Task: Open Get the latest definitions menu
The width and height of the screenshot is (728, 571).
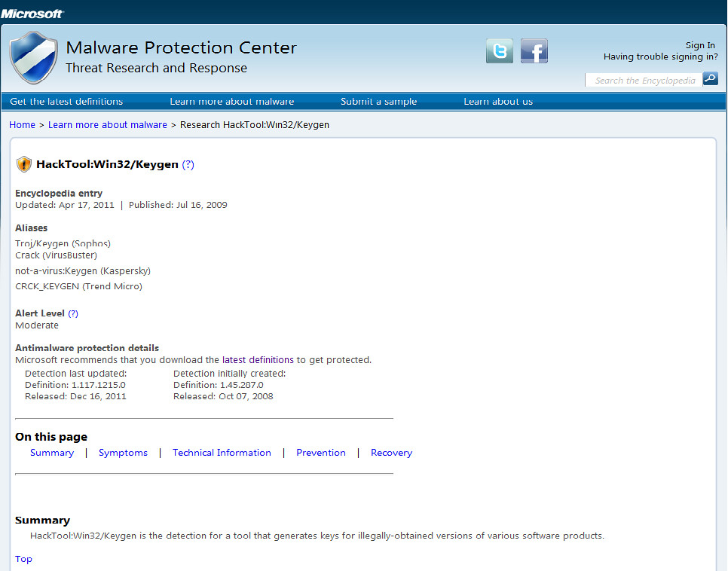Action: (x=66, y=101)
